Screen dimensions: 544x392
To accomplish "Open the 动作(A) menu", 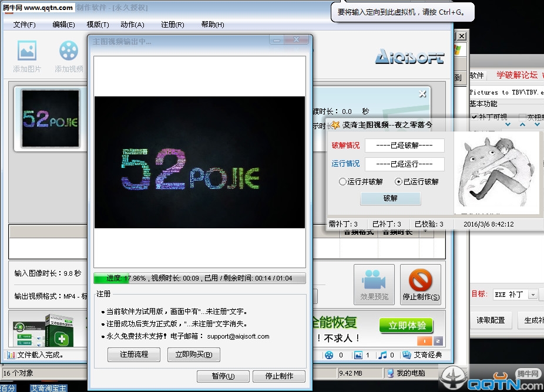I will [132, 25].
